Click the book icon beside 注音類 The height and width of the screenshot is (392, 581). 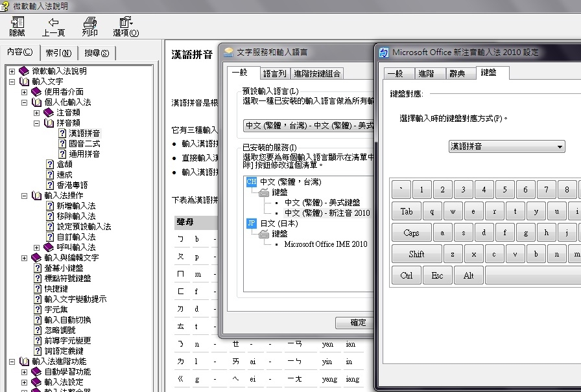(49, 113)
